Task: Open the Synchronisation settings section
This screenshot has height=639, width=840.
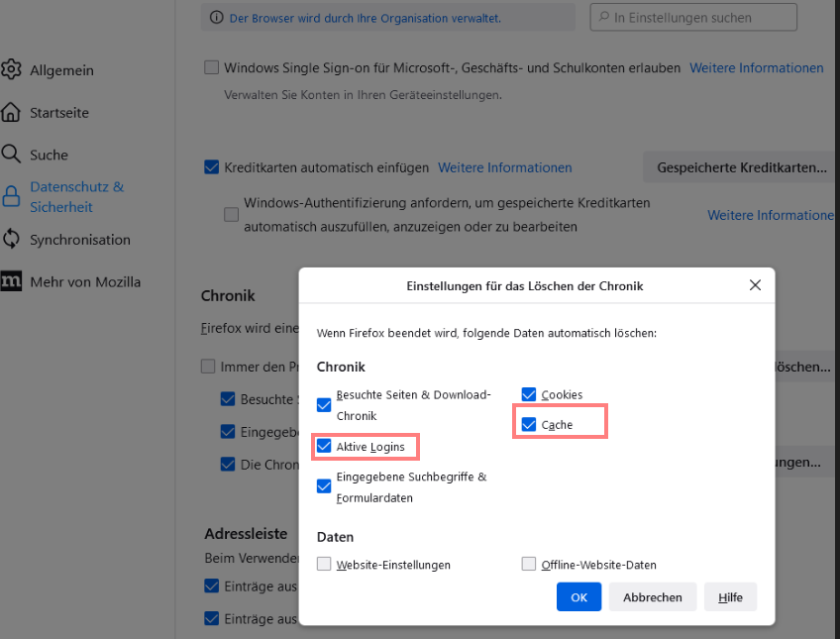Action: 79,239
